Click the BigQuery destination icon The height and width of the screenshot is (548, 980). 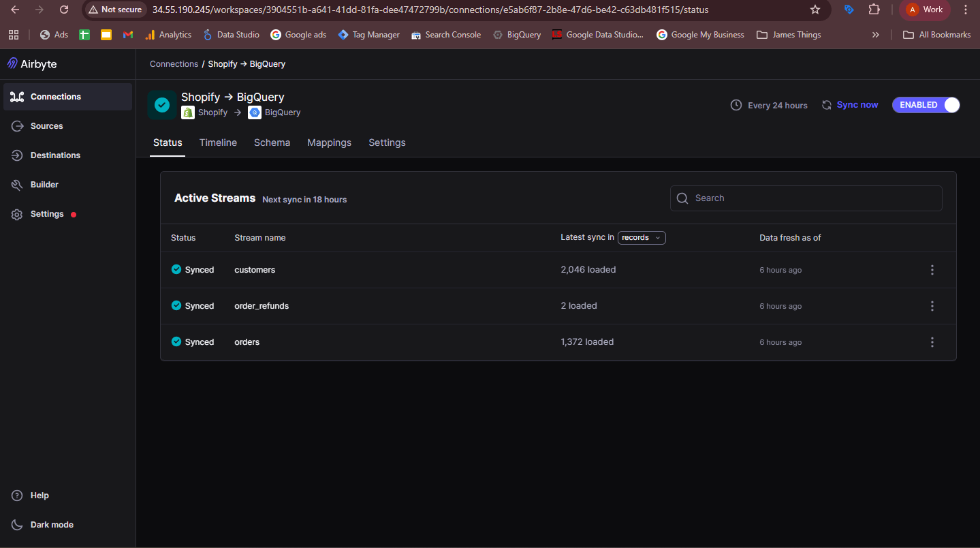(255, 112)
